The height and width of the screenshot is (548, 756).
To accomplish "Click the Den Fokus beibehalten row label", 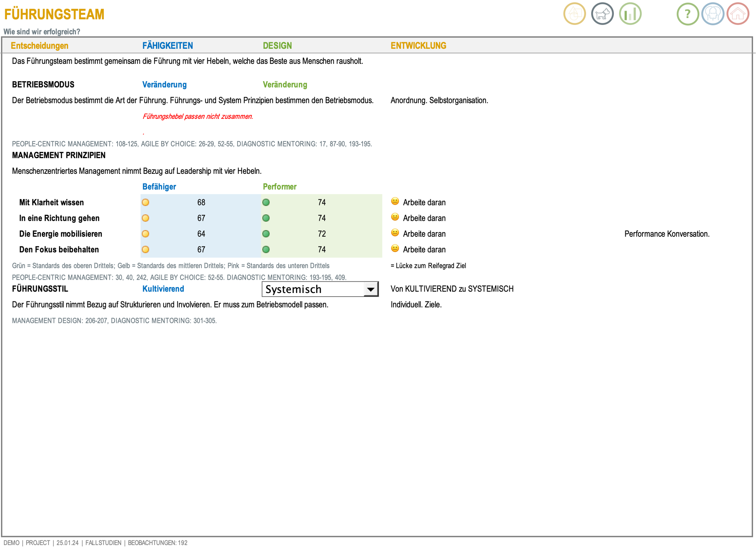I will [59, 249].
